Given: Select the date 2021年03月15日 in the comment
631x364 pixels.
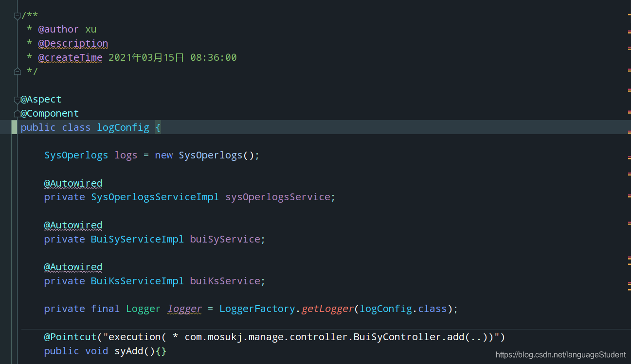Looking at the screenshot, I should [x=146, y=57].
